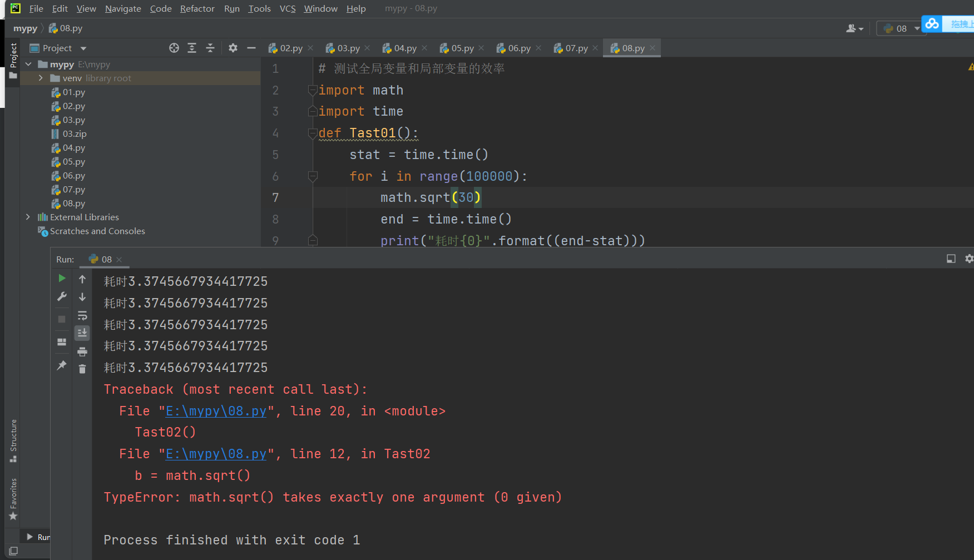Expand all in Project tree
The width and height of the screenshot is (974, 560).
[192, 48]
